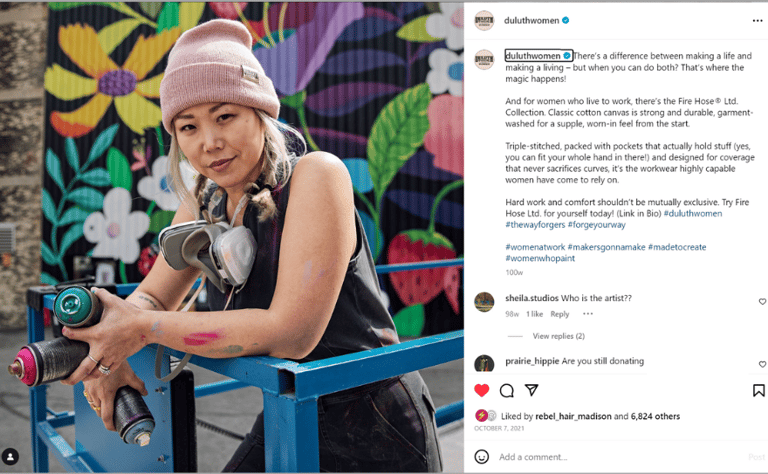Expand View replies (2)
The width and height of the screenshot is (768, 474).
pos(558,336)
